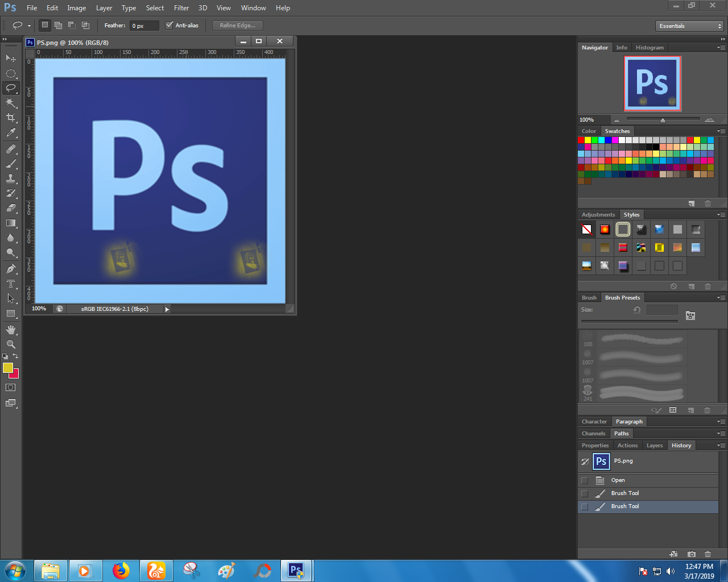The height and width of the screenshot is (582, 728).
Task: Click the Refine Edge button
Action: tap(238, 26)
